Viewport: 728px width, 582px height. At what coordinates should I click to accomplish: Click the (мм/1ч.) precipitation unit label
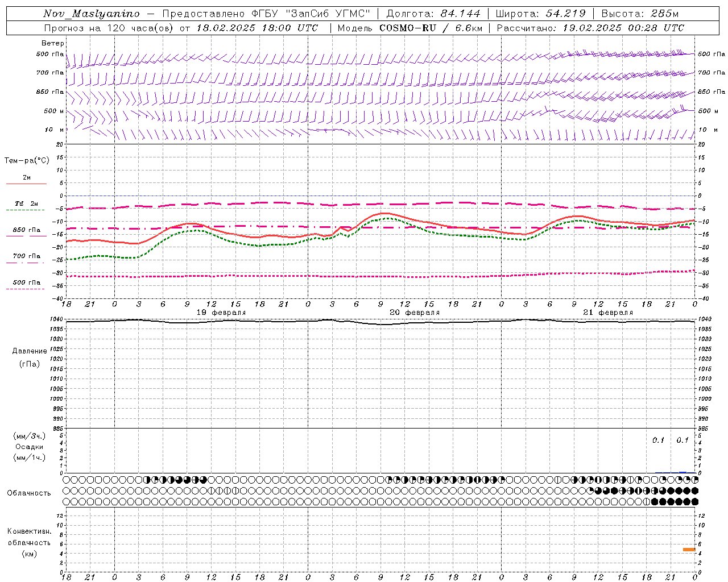tap(30, 458)
